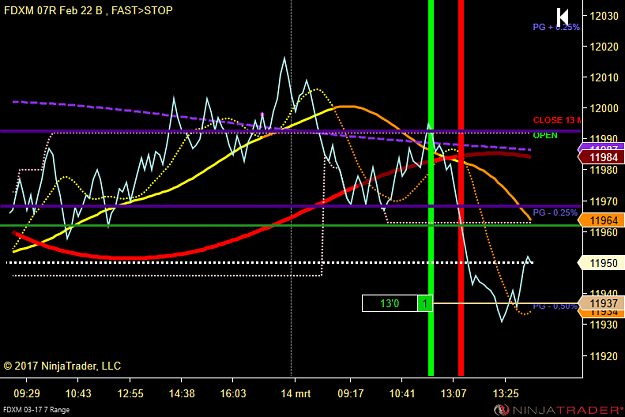Image resolution: width=625 pixels, height=417 pixels.
Task: Click the PG - 0,50% label
Action: [555, 306]
